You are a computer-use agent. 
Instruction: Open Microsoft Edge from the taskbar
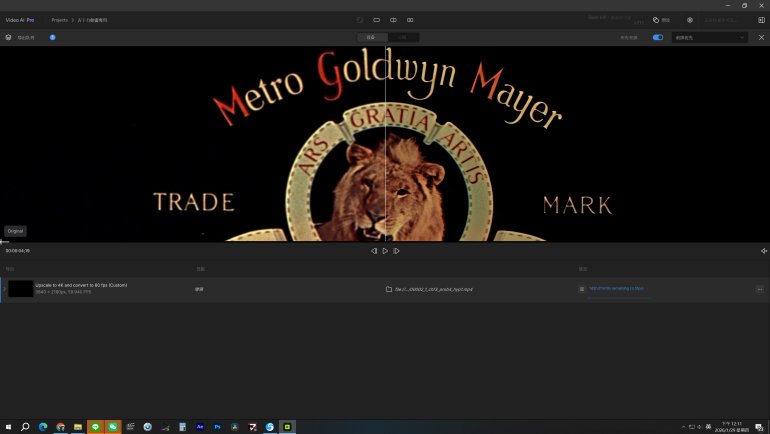click(x=43, y=427)
